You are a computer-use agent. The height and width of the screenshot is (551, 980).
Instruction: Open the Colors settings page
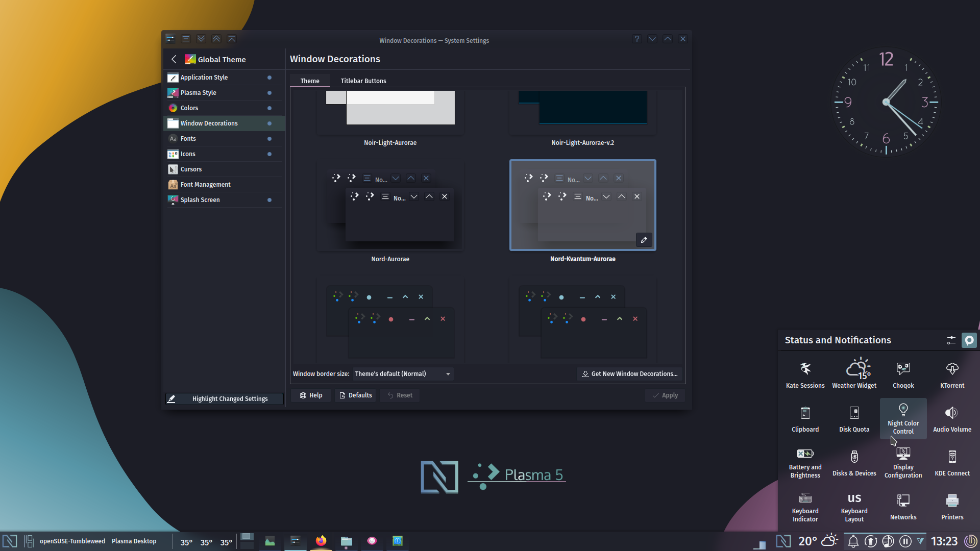pos(224,108)
